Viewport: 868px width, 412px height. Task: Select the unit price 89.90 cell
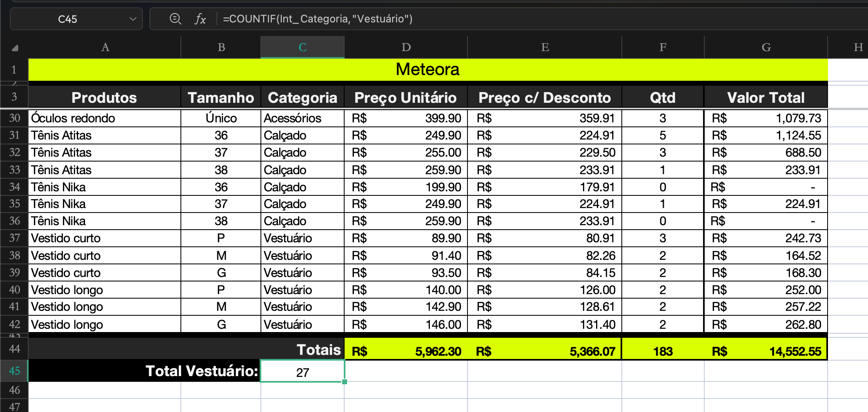pos(406,238)
